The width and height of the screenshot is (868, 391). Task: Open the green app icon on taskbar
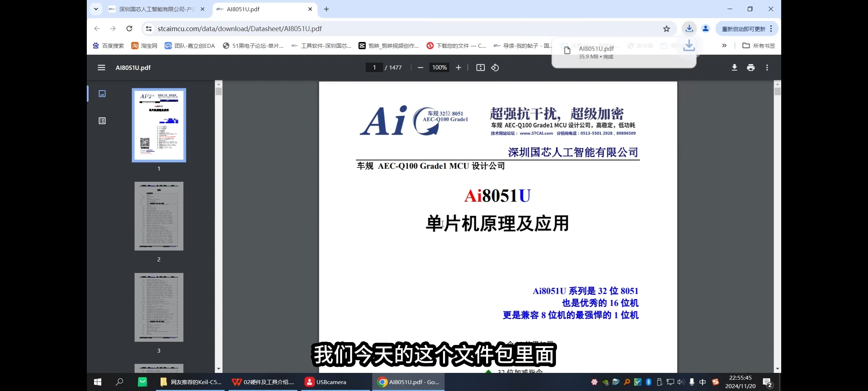142,382
